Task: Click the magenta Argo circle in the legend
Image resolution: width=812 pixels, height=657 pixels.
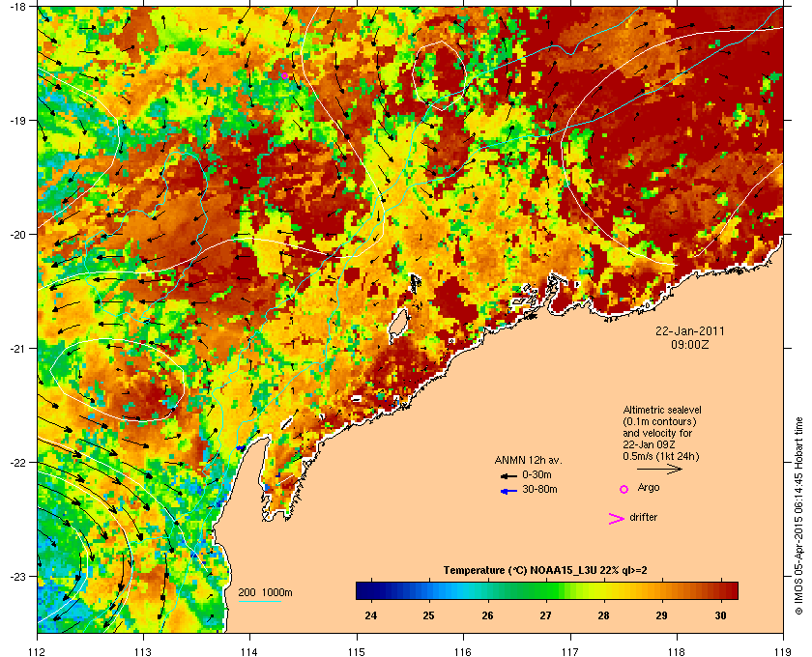Action: 624,489
